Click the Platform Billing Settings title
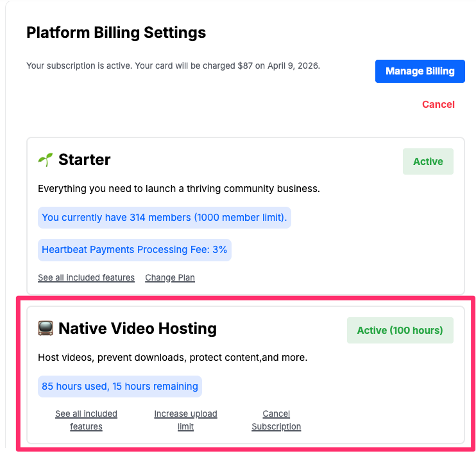Viewport: 476px width, 452px height. click(116, 33)
